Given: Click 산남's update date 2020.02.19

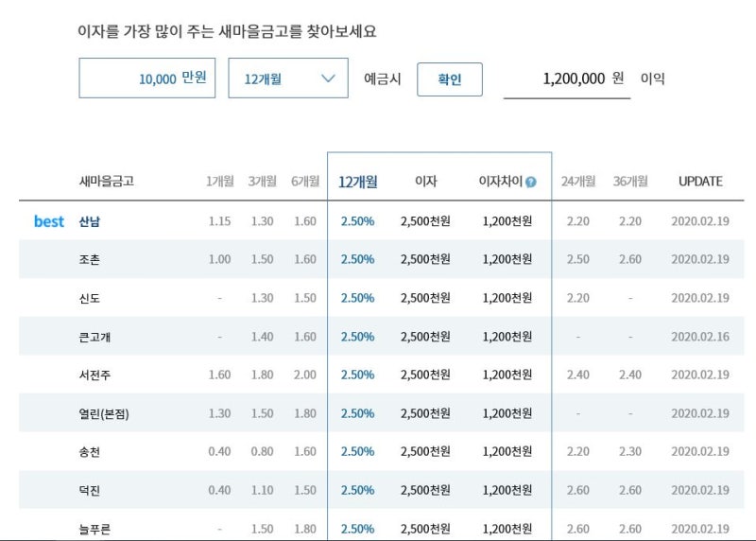Looking at the screenshot, I should [700, 221].
